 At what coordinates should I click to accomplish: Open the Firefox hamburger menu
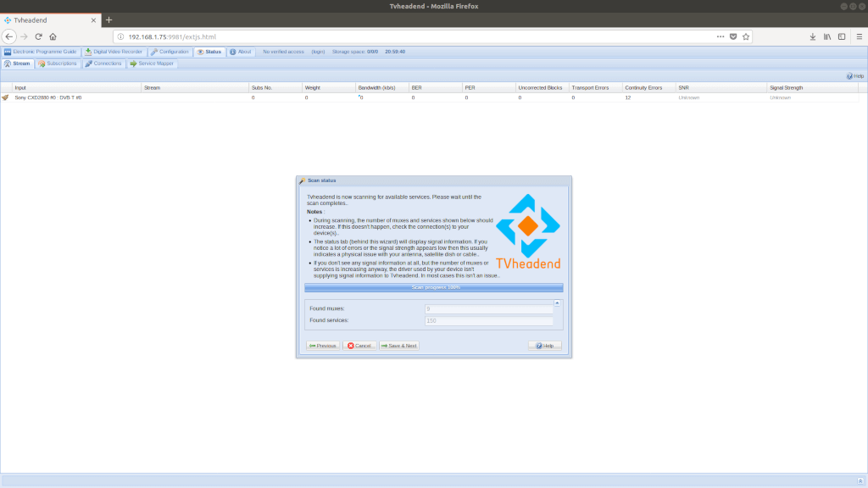click(857, 36)
